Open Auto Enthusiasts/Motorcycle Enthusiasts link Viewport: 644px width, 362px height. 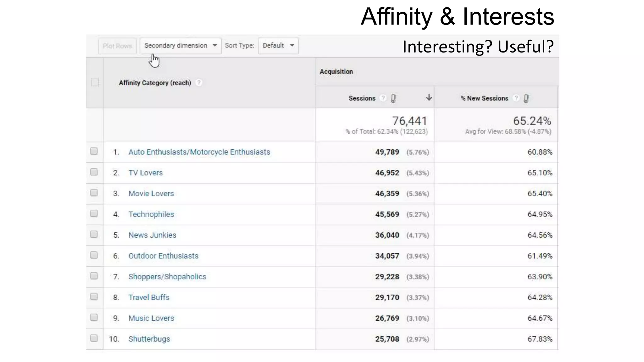coord(199,152)
